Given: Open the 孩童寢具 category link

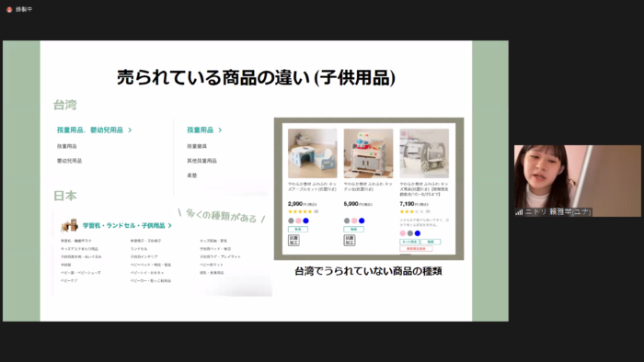Looking at the screenshot, I should pos(197,146).
